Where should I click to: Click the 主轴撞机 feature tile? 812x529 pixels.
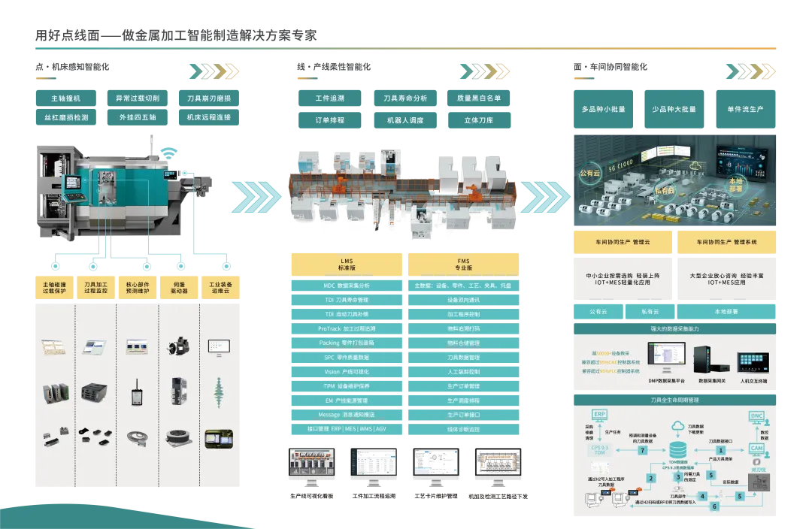click(65, 98)
